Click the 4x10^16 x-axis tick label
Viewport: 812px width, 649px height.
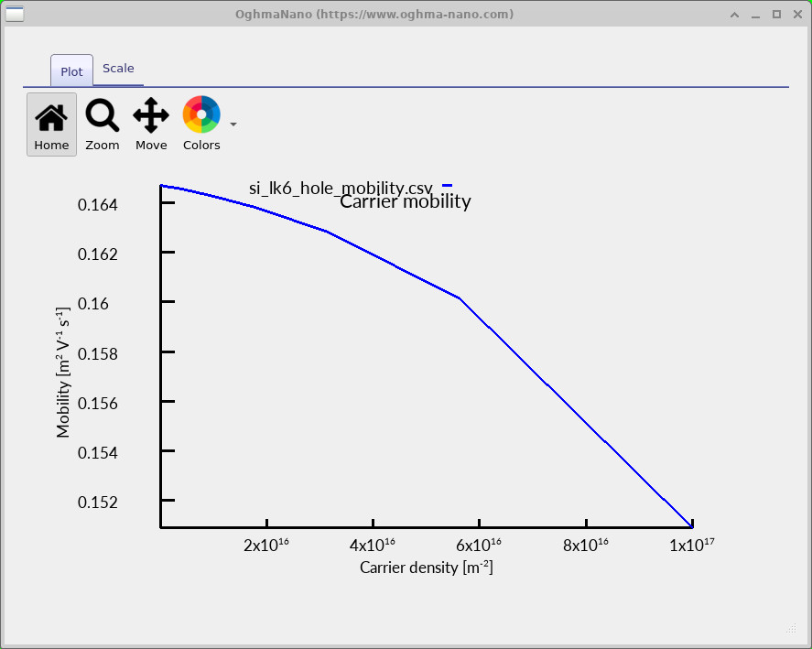click(x=373, y=545)
